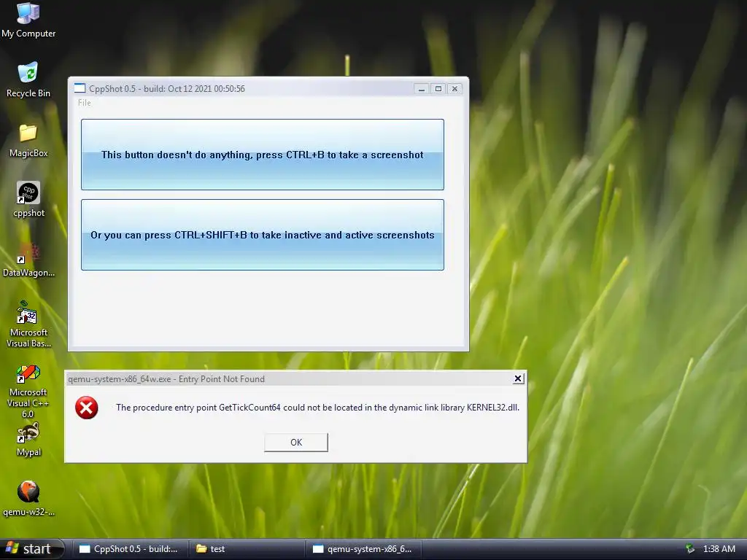
Task: Click the CppShot window title icon
Action: point(80,88)
